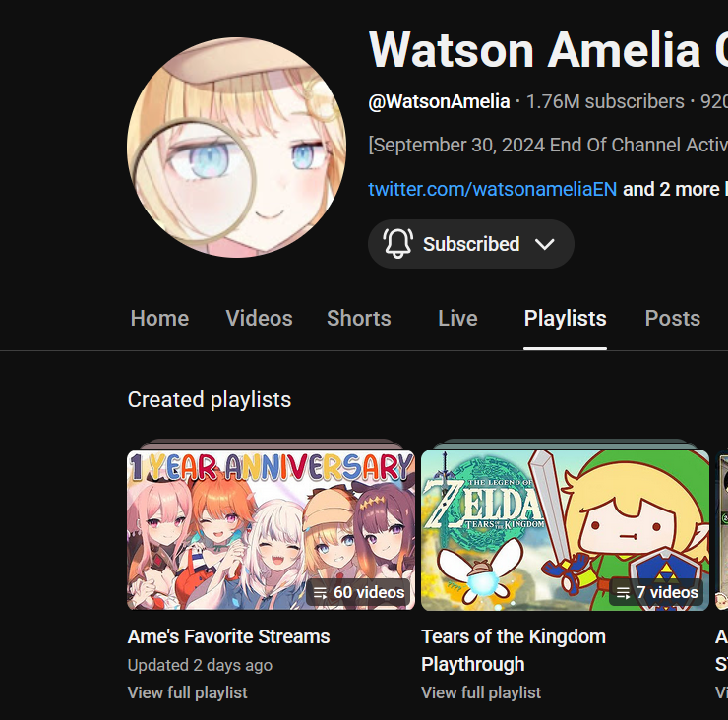This screenshot has width=728, height=720.
Task: Click the notification bell icon on Subscribed button
Action: coord(397,244)
